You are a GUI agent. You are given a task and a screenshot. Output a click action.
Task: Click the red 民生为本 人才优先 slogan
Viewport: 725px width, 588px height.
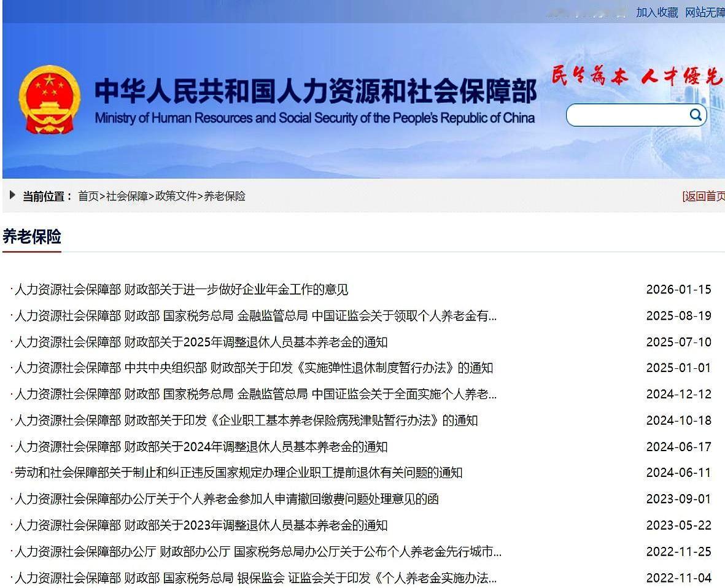pos(637,76)
